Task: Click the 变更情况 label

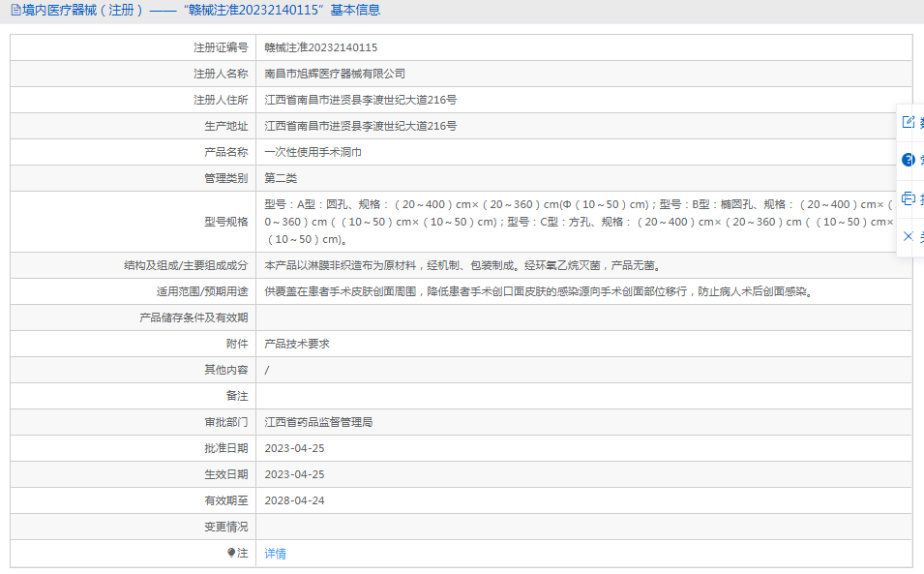Action: [x=226, y=527]
